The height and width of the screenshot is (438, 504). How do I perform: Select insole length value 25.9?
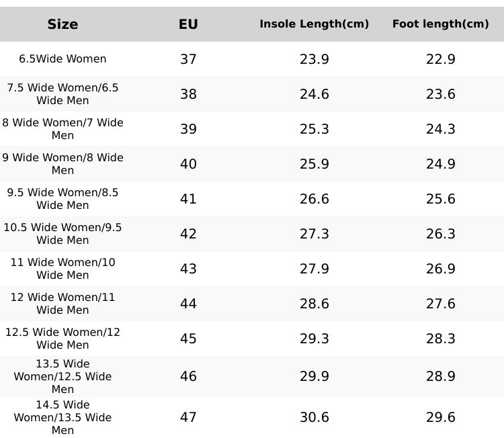pyautogui.click(x=314, y=164)
